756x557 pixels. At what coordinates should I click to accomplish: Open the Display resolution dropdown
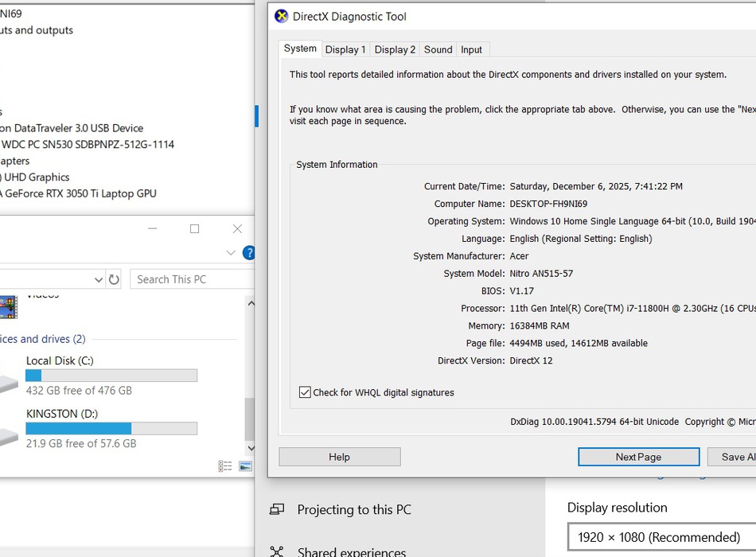pos(661,537)
